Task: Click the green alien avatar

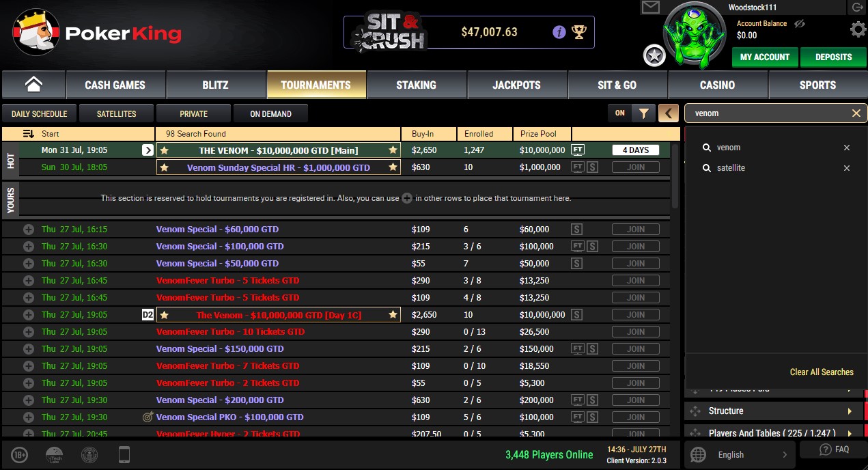Action: click(695, 36)
